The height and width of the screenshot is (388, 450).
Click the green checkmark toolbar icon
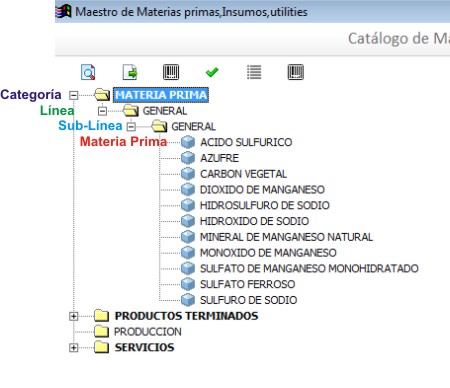click(212, 72)
